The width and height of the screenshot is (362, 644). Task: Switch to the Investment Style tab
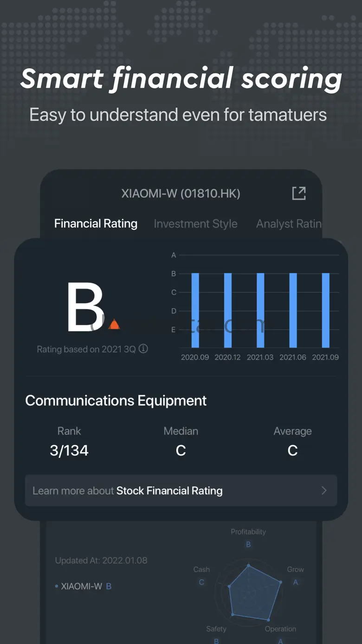tap(195, 224)
